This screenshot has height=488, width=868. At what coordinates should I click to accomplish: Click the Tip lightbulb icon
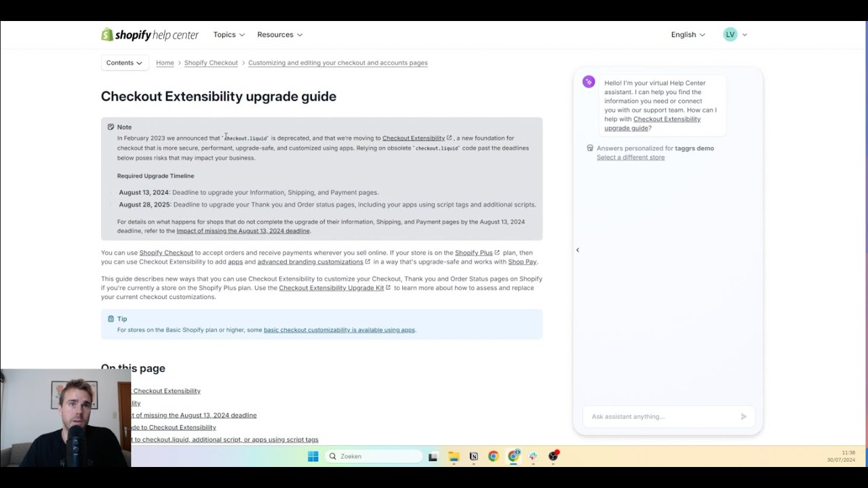point(111,319)
